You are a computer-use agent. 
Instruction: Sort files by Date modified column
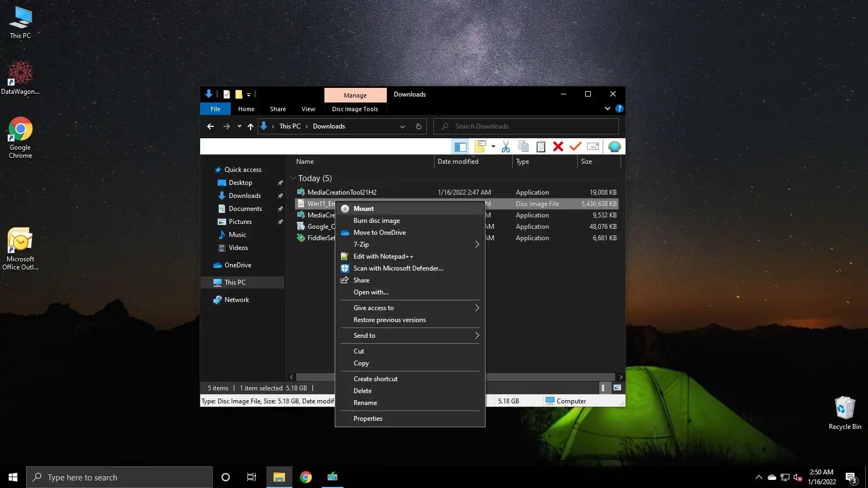tap(473, 162)
